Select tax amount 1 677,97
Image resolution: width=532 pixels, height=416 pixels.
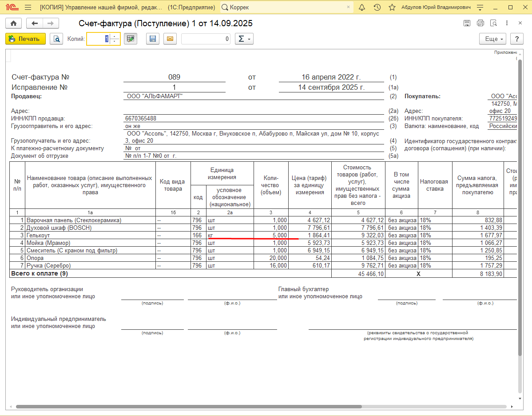[x=478, y=235]
